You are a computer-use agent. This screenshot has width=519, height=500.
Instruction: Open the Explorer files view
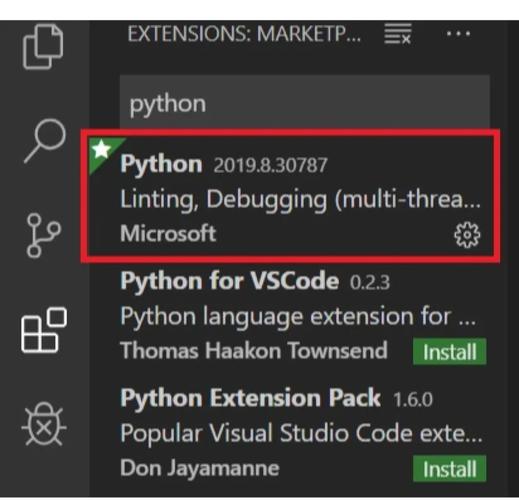pos(43,46)
